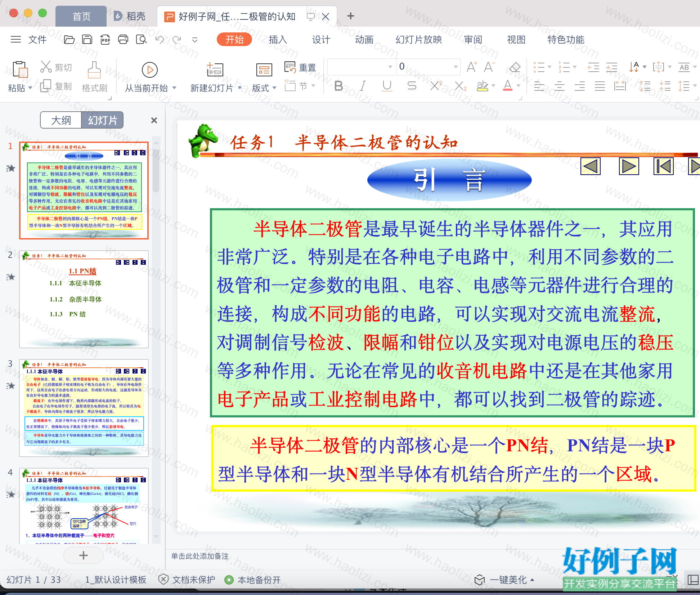Expand the 从当前开始 dropdown
This screenshot has width=700, height=595.
click(174, 88)
